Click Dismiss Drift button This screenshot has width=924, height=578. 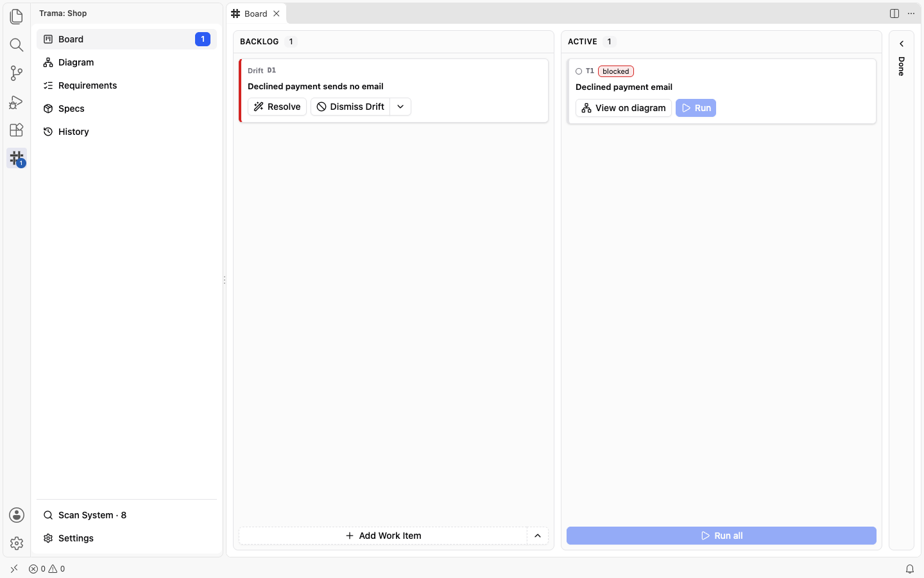point(350,107)
